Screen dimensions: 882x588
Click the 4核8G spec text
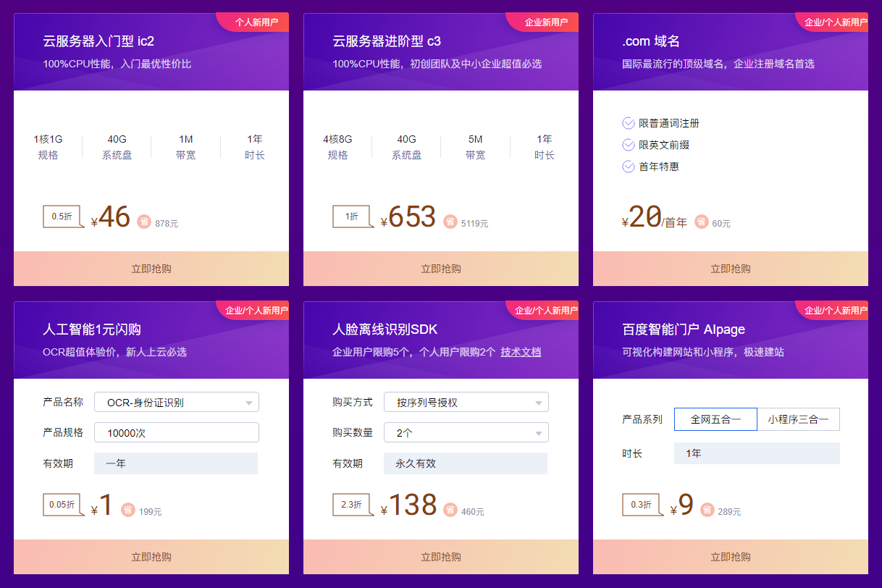click(337, 139)
